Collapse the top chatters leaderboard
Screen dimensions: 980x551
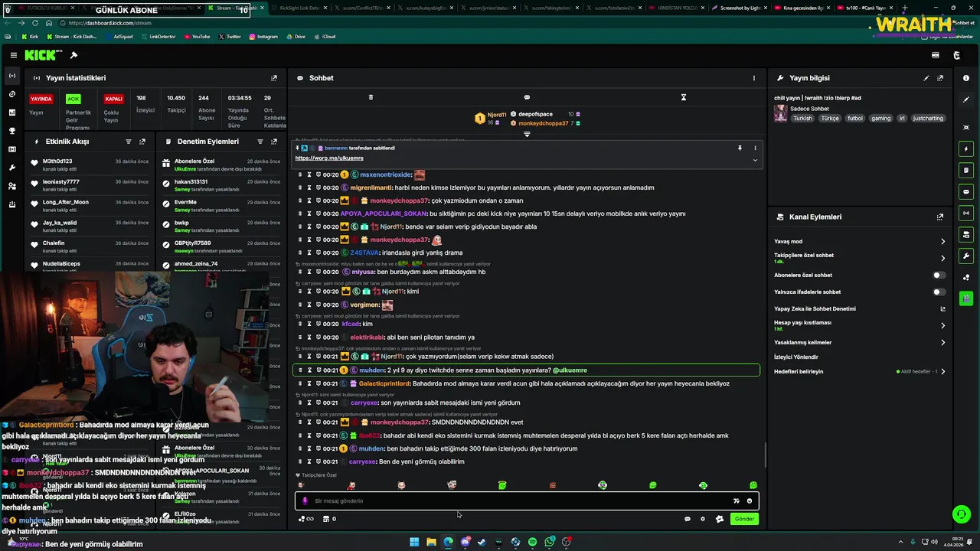527,134
